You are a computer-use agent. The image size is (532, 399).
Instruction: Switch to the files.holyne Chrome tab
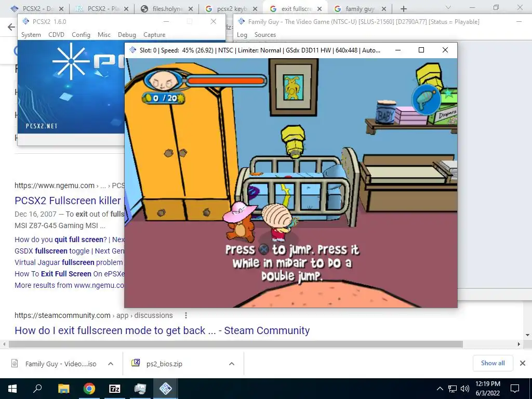(167, 9)
